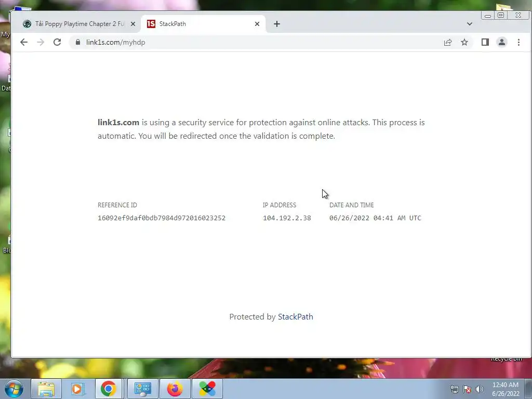
Task: Open the Control Panel taskbar icon
Action: (x=142, y=389)
